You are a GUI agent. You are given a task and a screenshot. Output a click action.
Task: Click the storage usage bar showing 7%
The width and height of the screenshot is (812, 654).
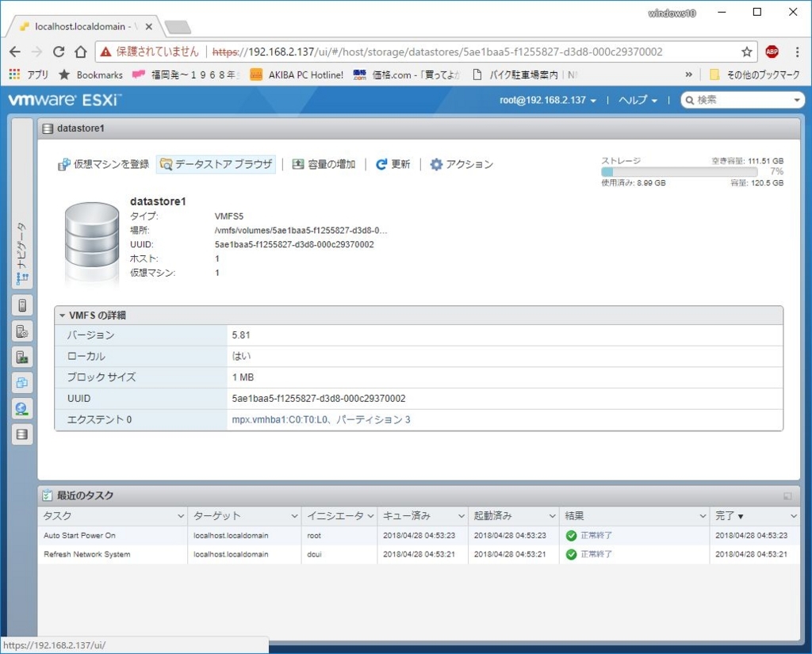(679, 172)
